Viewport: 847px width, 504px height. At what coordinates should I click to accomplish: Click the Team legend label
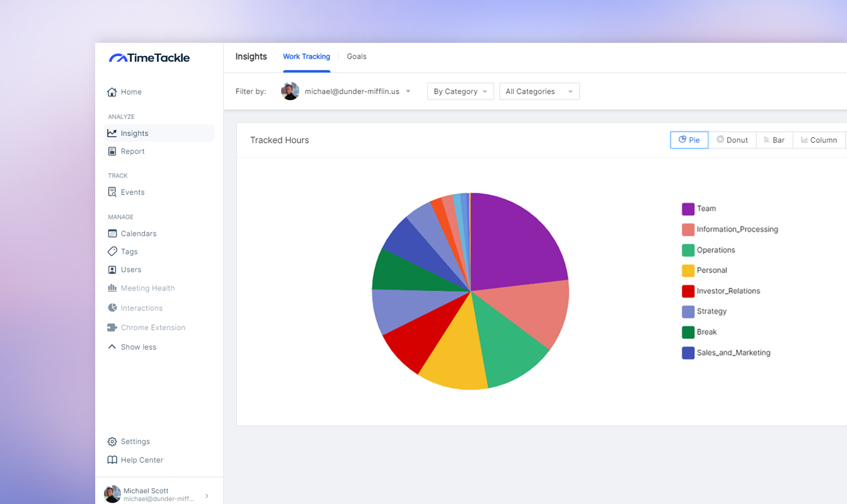706,209
